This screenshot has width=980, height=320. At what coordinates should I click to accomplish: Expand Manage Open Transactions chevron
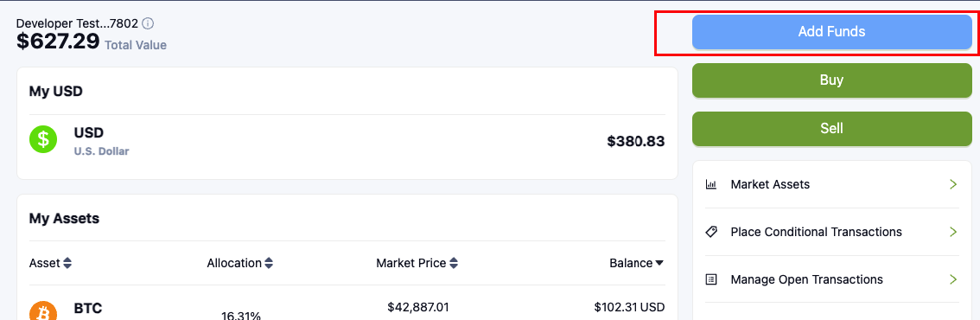click(x=953, y=279)
